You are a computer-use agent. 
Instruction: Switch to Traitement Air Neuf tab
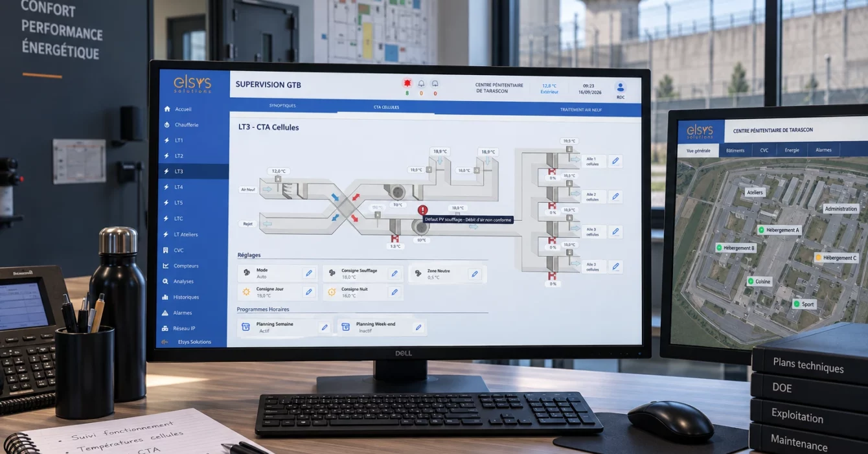coord(581,110)
